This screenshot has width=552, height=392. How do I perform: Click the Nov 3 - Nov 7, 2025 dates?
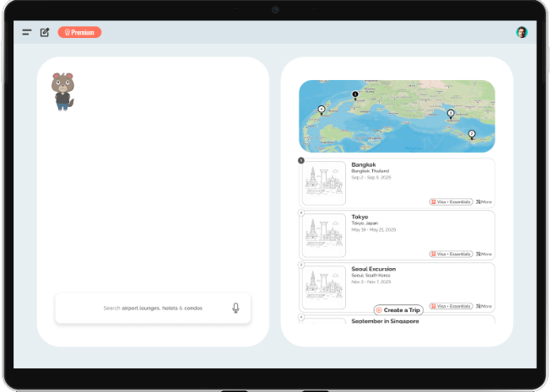371,282
